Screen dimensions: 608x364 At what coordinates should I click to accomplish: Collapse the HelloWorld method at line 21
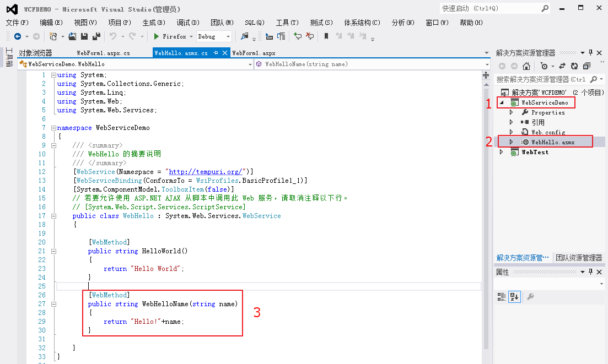(53, 251)
